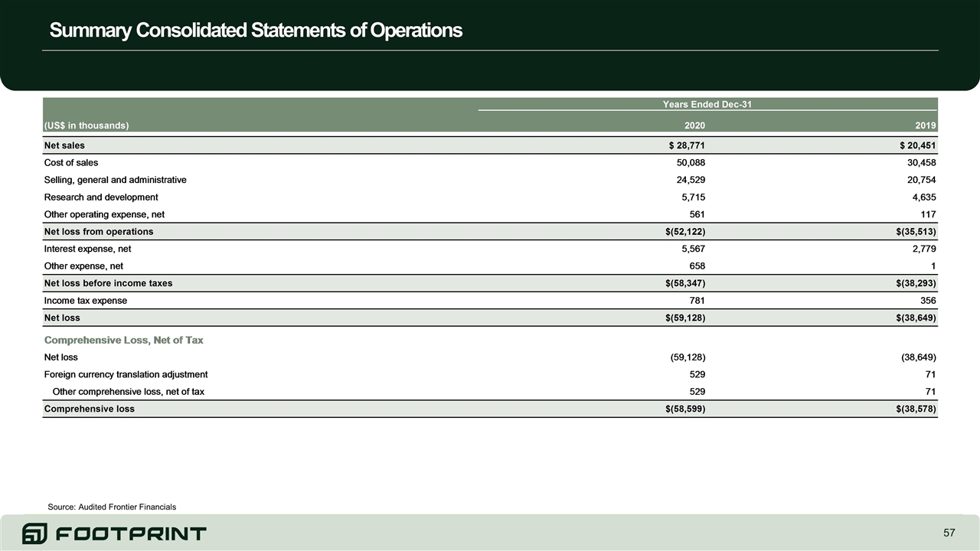Click the other expense value 658
Viewport: 980px width, 551px height.
[x=697, y=266]
